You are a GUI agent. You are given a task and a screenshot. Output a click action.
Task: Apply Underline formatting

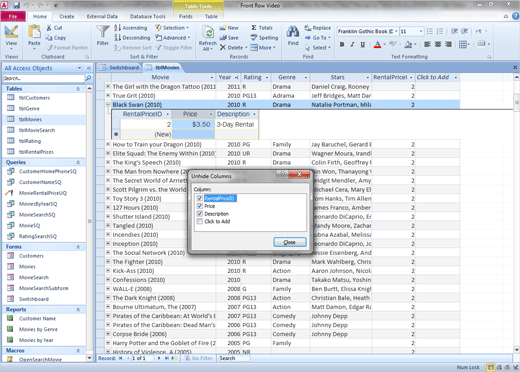[x=363, y=44]
